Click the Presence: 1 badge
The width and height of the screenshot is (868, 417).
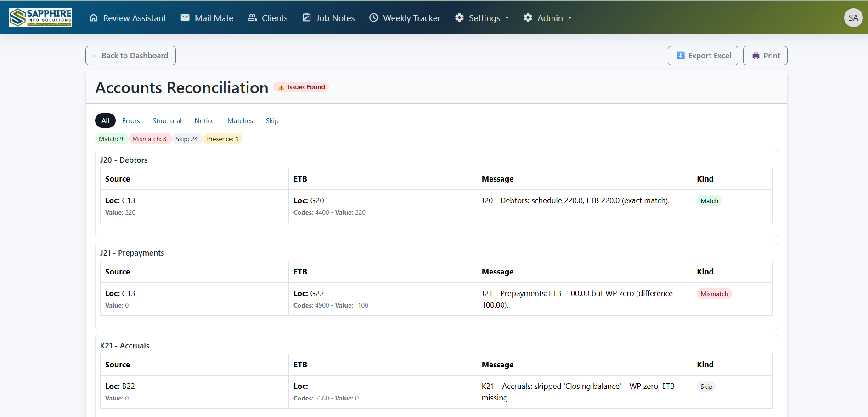click(223, 139)
